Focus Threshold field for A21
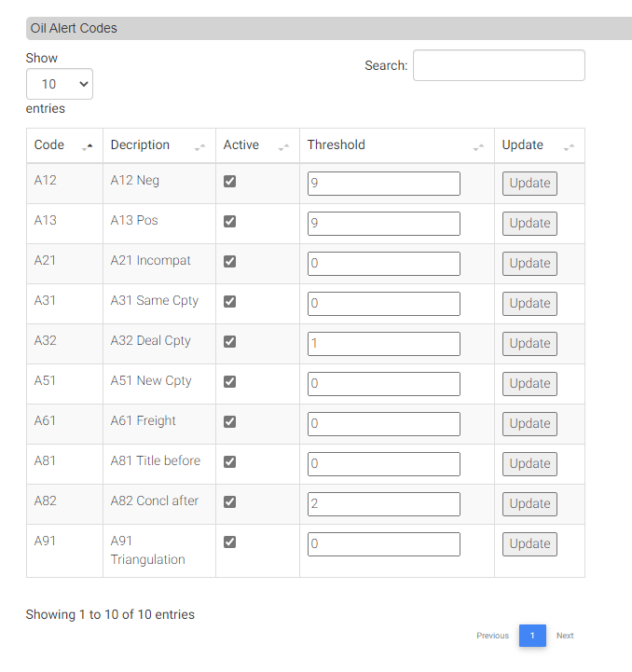This screenshot has height=672, width=632. coord(384,264)
